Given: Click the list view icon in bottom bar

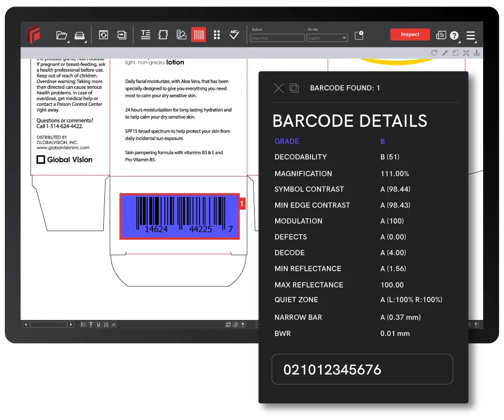Looking at the screenshot, I should point(83,325).
